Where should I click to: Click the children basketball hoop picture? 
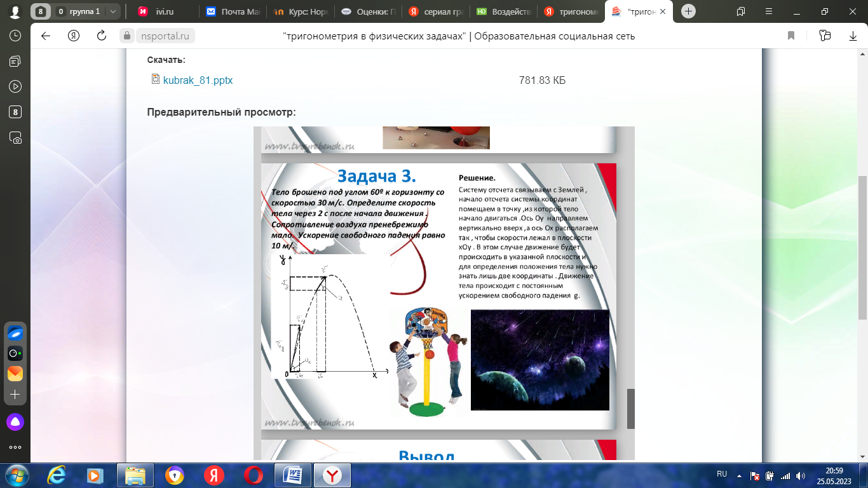428,362
